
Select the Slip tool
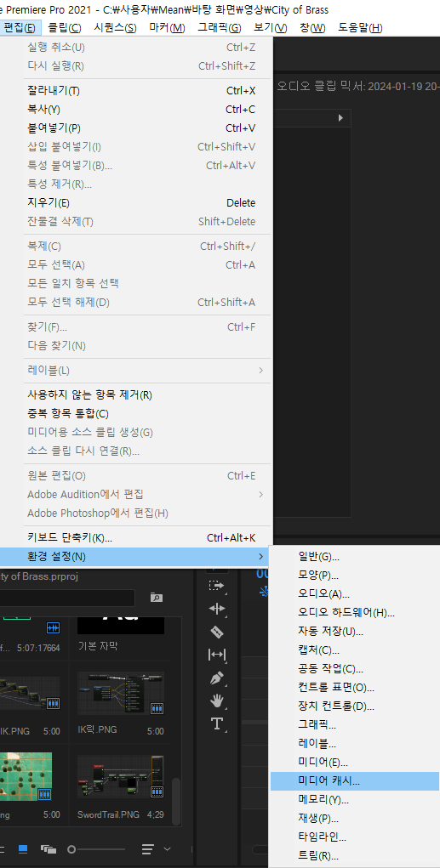tap(216, 655)
